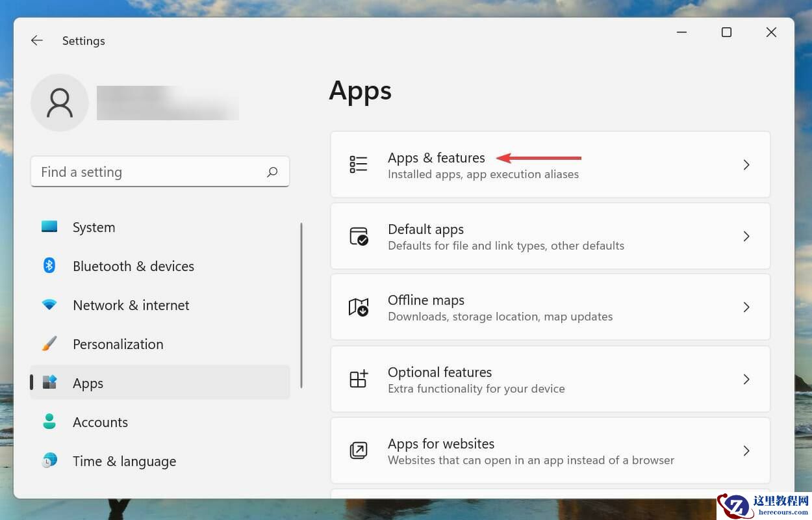
Task: Click the Accounts person icon
Action: [49, 422]
